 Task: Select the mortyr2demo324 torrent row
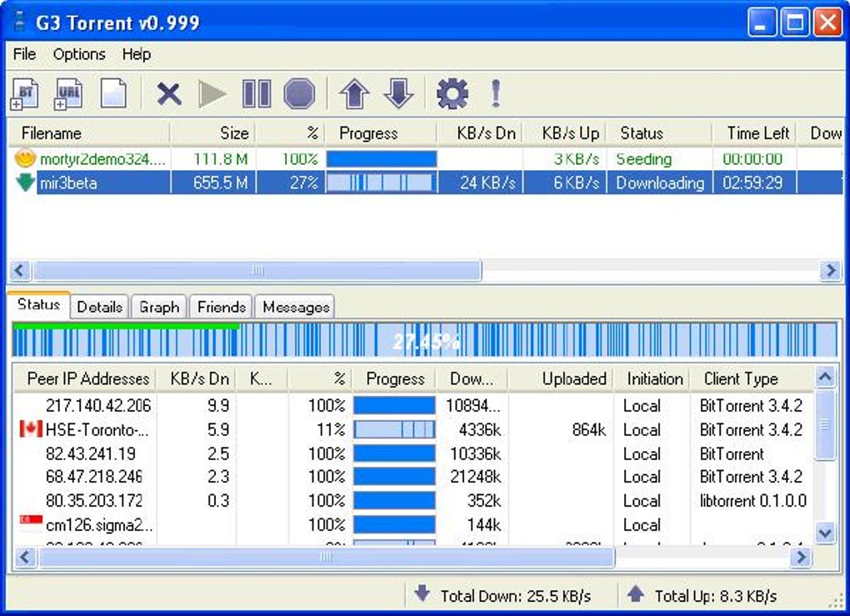pyautogui.click(x=426, y=159)
